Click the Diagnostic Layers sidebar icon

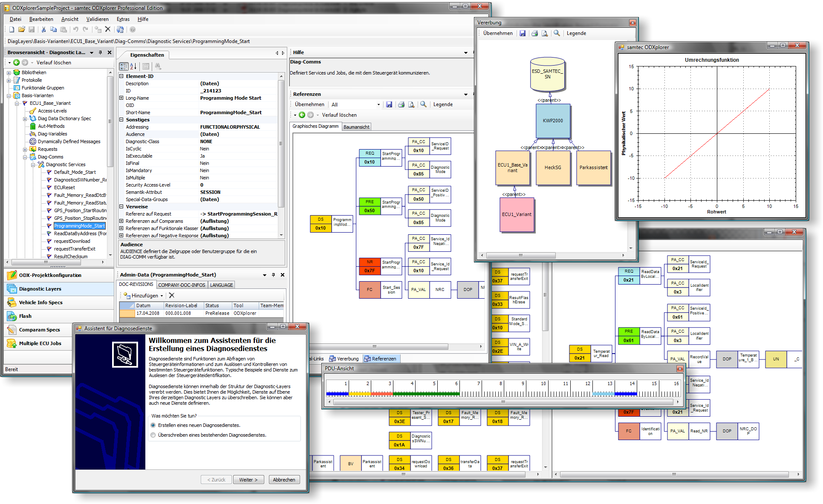[x=12, y=289]
